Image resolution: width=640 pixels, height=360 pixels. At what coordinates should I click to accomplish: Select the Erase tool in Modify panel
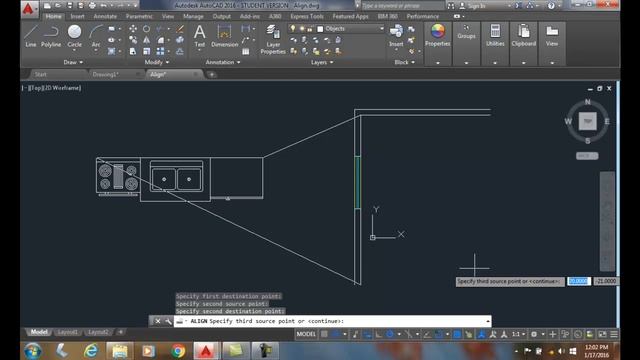(180, 29)
